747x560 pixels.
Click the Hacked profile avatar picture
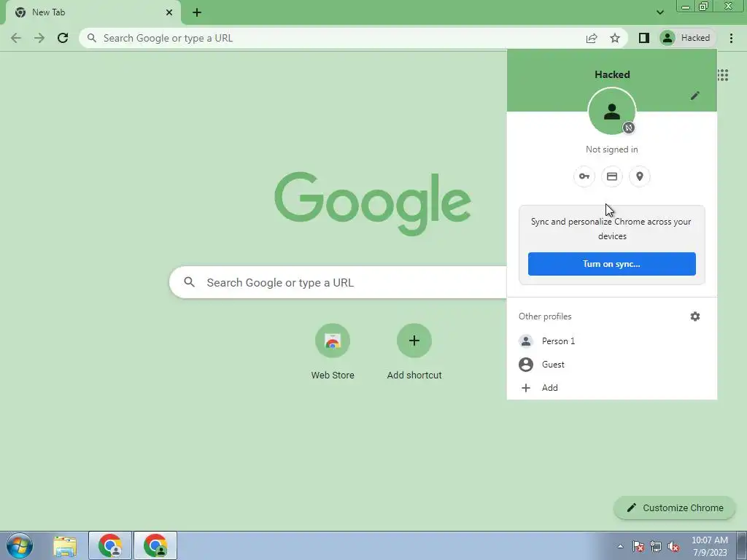[612, 112]
